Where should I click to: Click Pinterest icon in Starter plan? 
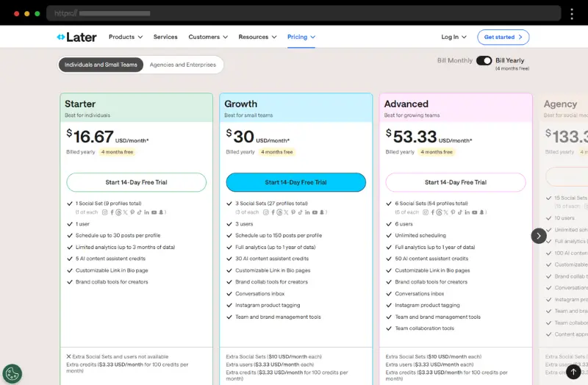(132, 212)
